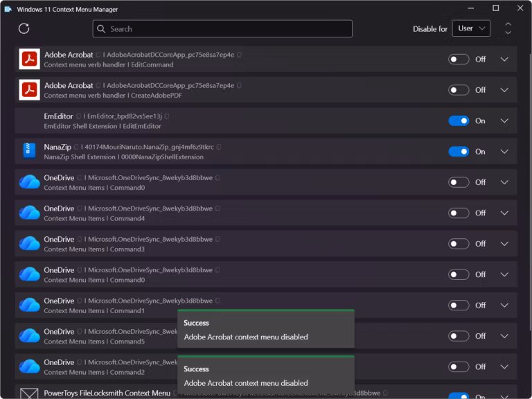This screenshot has height=399, width=532.
Task: Maximize the Context Menu Manager window
Action: 496,8
